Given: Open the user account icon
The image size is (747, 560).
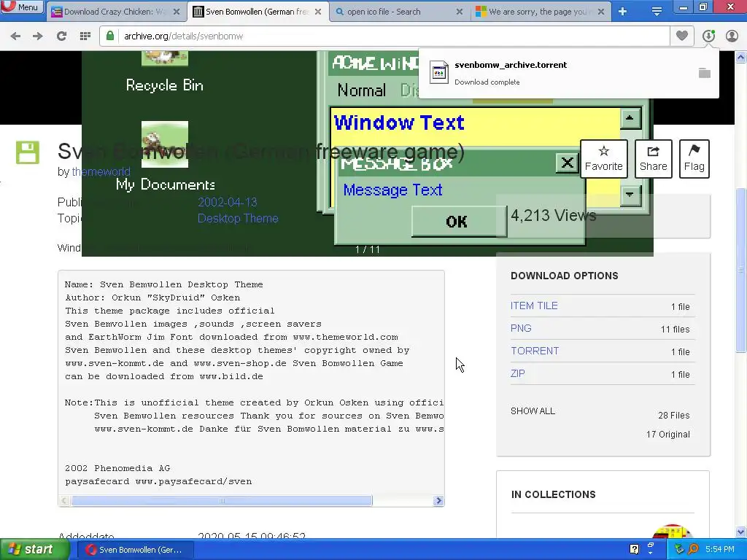Looking at the screenshot, I should pyautogui.click(x=732, y=36).
